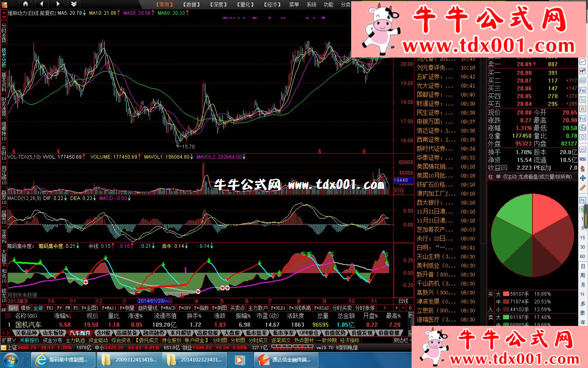588x368 pixels.
Task: Click the home button in top toolbar
Action: (25, 4)
